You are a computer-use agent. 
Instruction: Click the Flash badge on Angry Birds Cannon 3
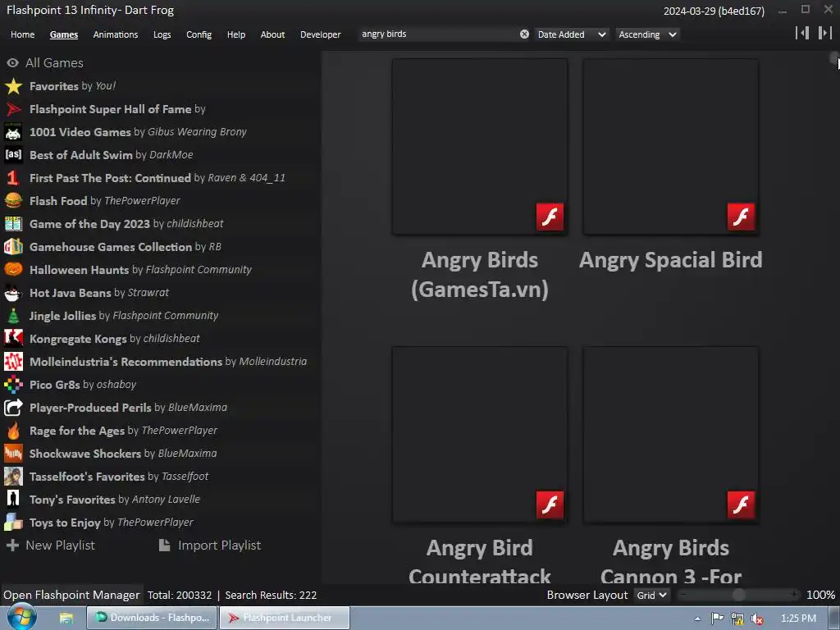point(741,504)
